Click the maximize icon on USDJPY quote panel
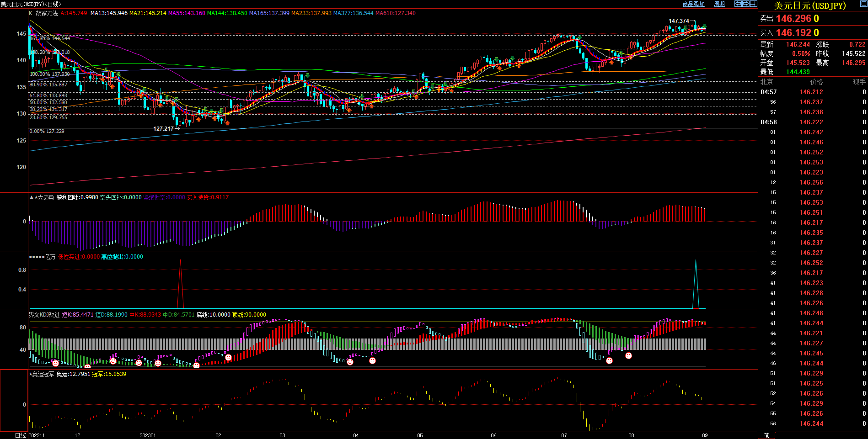The height and width of the screenshot is (439, 868). coord(863,4)
